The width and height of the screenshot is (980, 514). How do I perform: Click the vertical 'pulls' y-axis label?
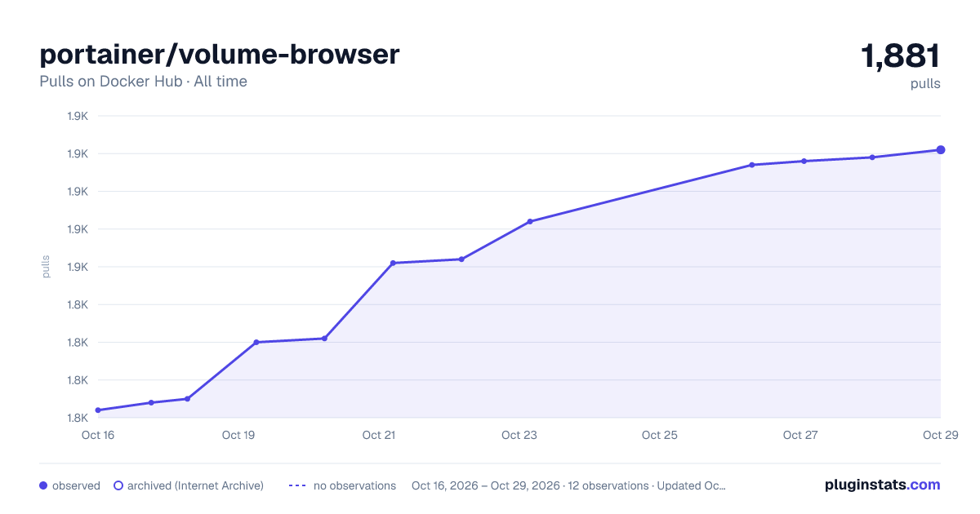46,267
